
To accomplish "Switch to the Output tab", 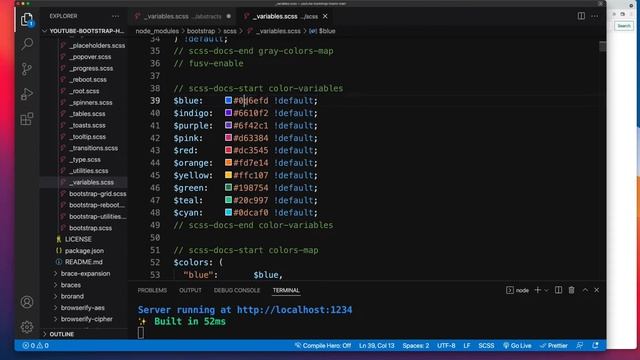I will (x=190, y=290).
